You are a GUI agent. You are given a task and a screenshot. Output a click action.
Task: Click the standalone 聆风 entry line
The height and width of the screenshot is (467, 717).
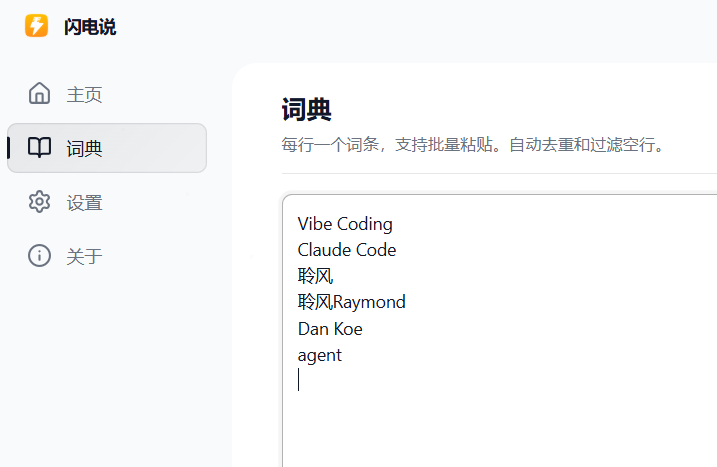[x=314, y=276]
